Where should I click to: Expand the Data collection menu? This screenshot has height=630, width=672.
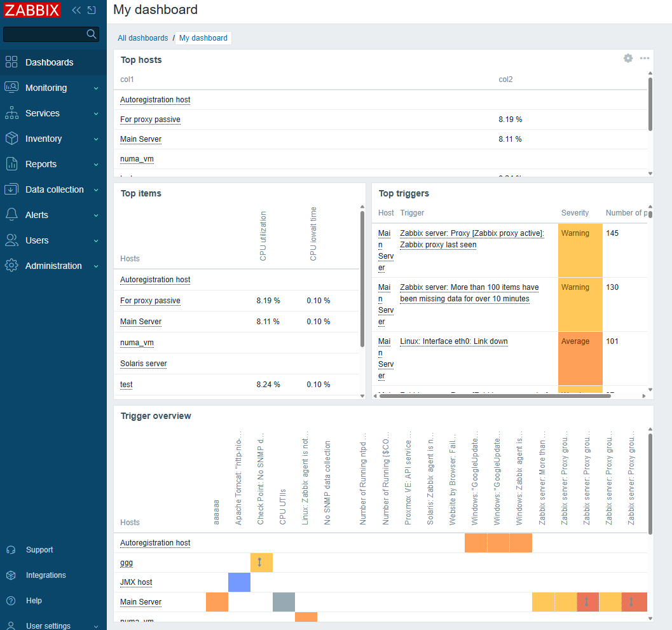click(53, 189)
